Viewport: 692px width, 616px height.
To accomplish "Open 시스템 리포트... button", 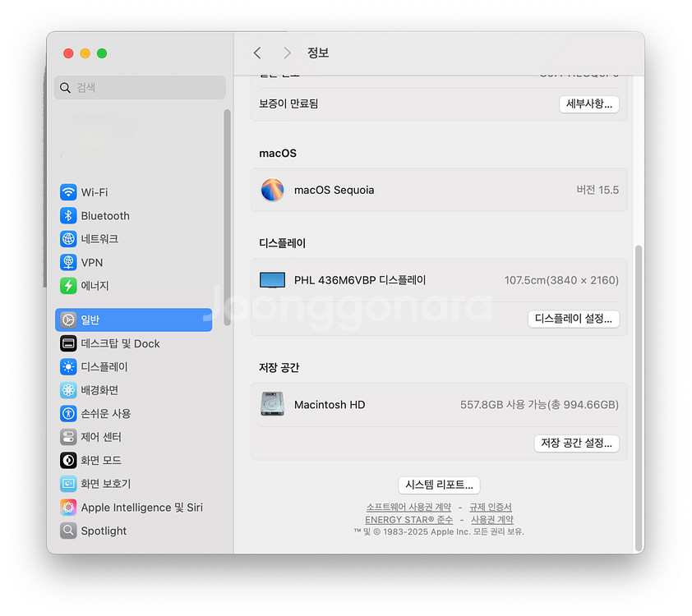I will point(439,485).
